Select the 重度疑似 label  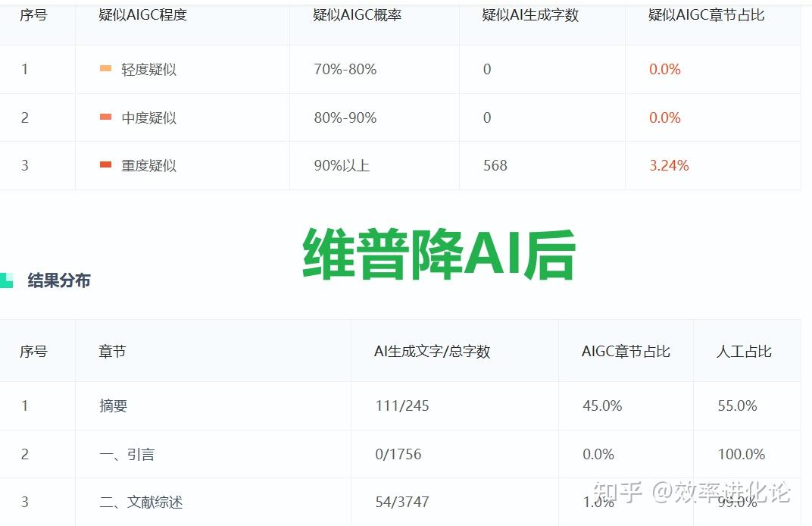point(148,166)
